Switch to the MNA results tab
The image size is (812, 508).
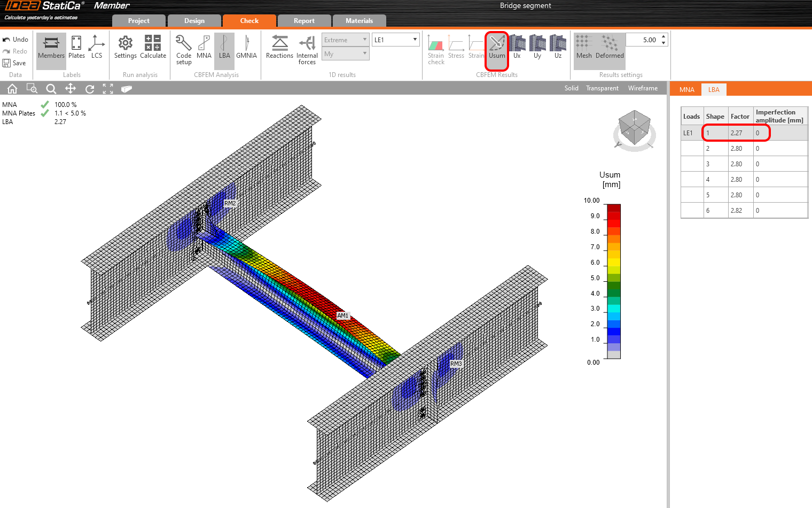pyautogui.click(x=686, y=90)
